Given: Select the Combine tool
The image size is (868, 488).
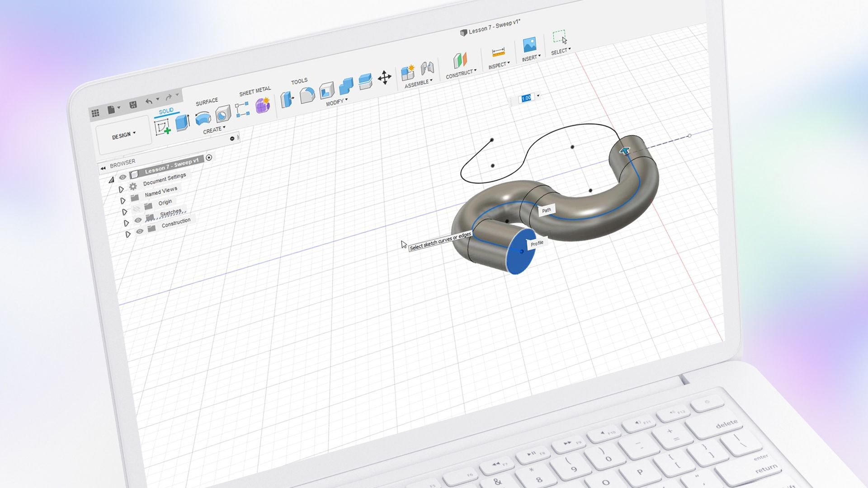Looking at the screenshot, I should [346, 86].
